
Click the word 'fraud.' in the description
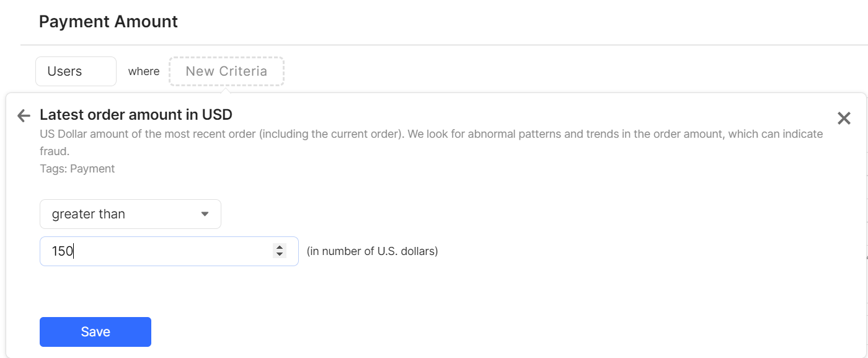53,151
